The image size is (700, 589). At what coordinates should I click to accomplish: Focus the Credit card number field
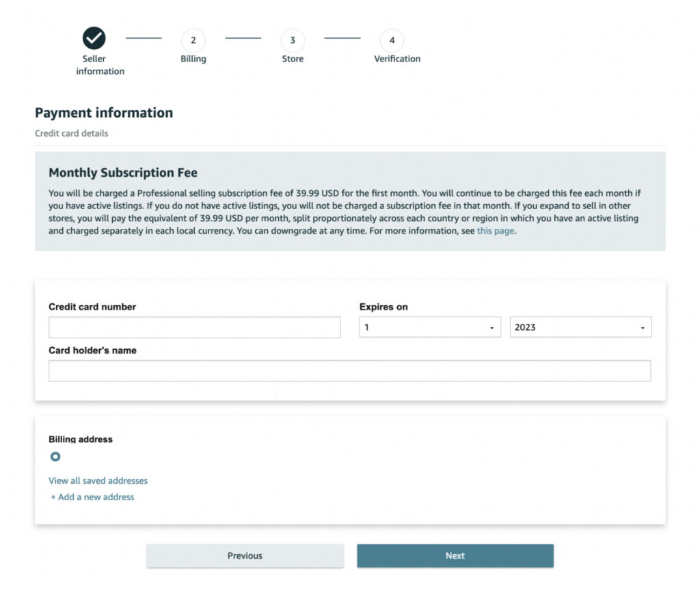coord(194,327)
